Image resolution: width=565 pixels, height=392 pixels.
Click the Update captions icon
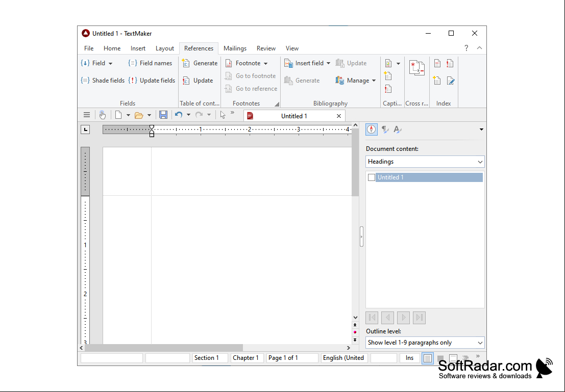pyautogui.click(x=388, y=89)
